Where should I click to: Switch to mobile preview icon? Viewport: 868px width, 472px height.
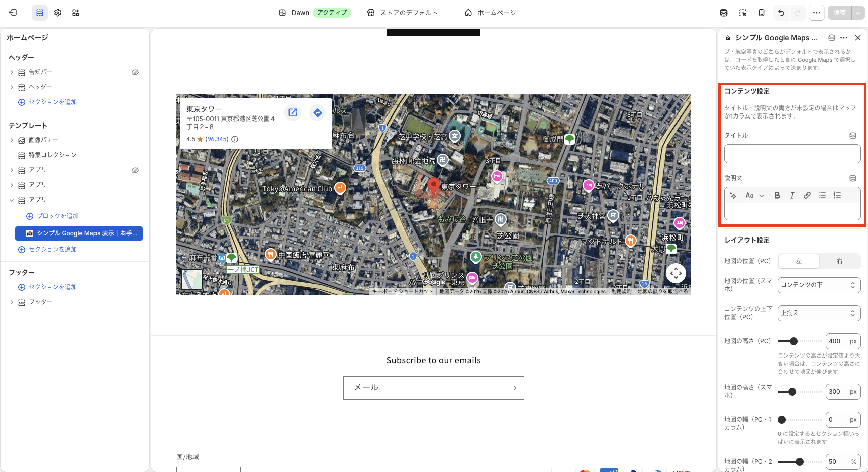click(762, 13)
